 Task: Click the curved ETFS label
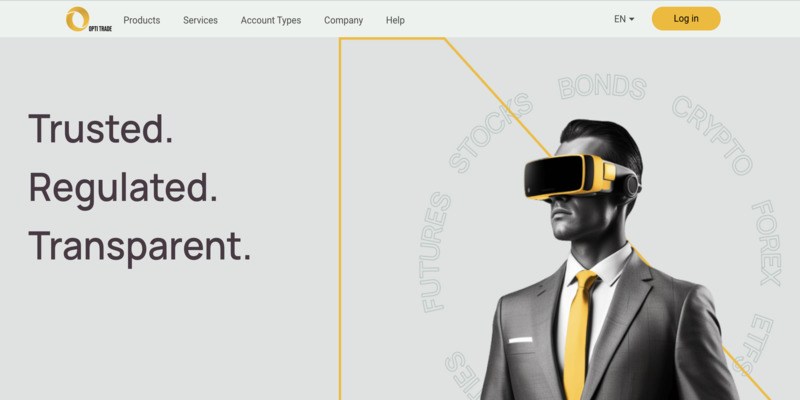(756, 339)
